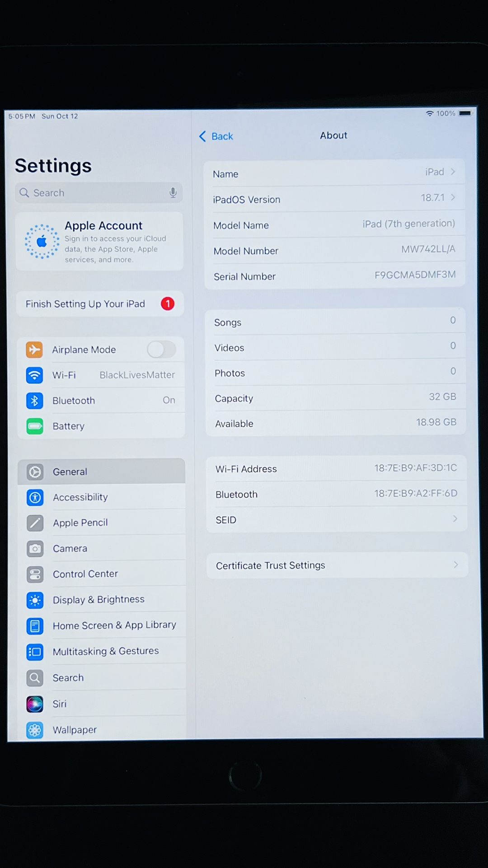488x868 pixels.
Task: Open the Camera settings icon
Action: click(35, 549)
